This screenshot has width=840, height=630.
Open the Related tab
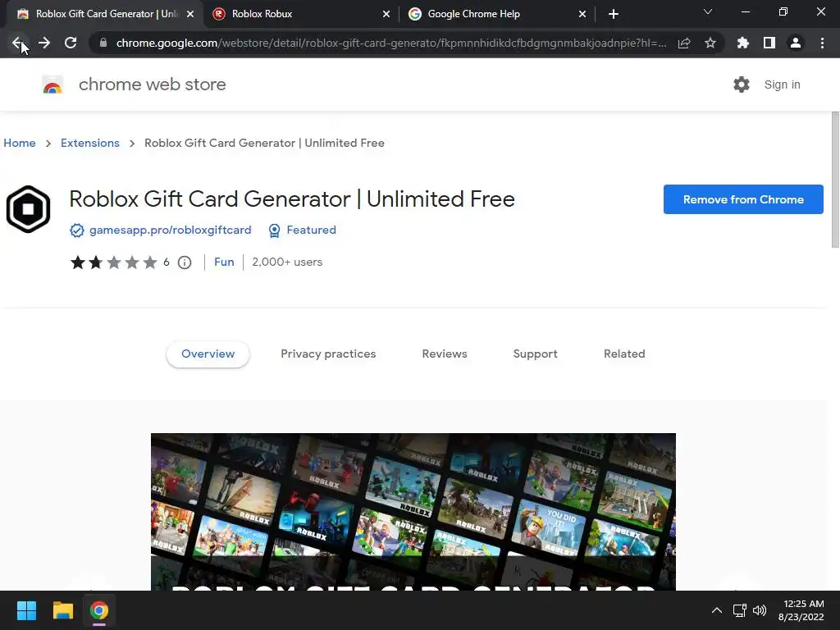click(x=624, y=354)
